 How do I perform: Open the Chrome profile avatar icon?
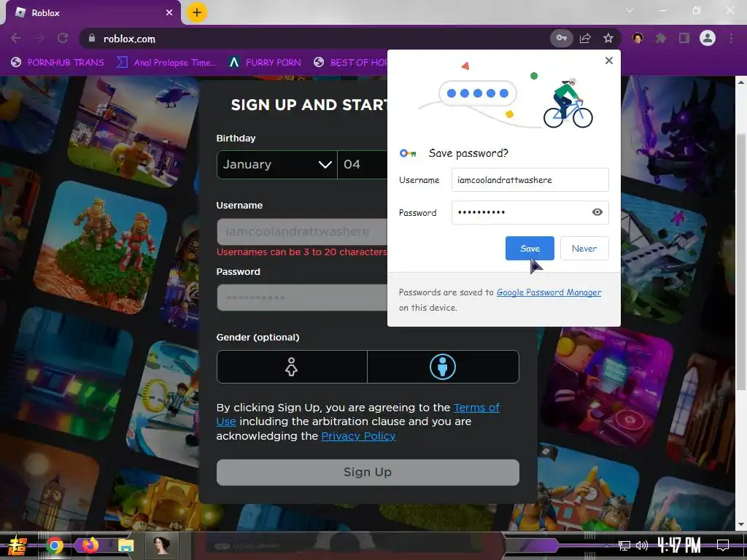(708, 38)
